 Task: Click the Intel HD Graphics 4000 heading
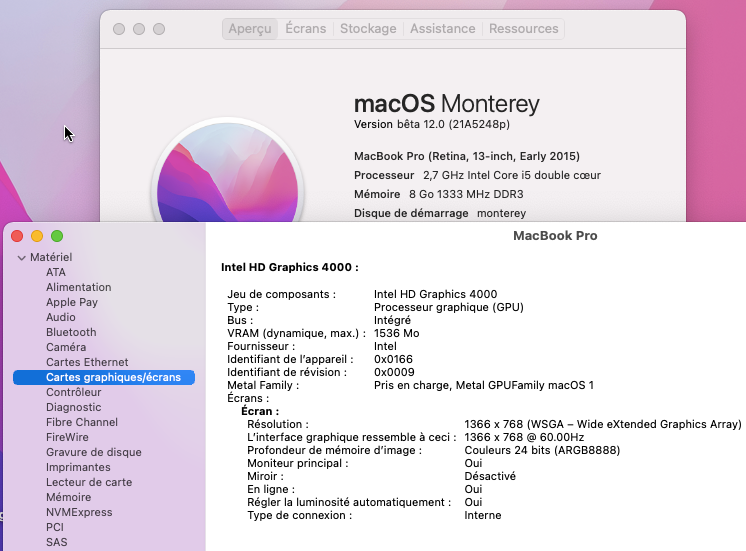(x=290, y=267)
